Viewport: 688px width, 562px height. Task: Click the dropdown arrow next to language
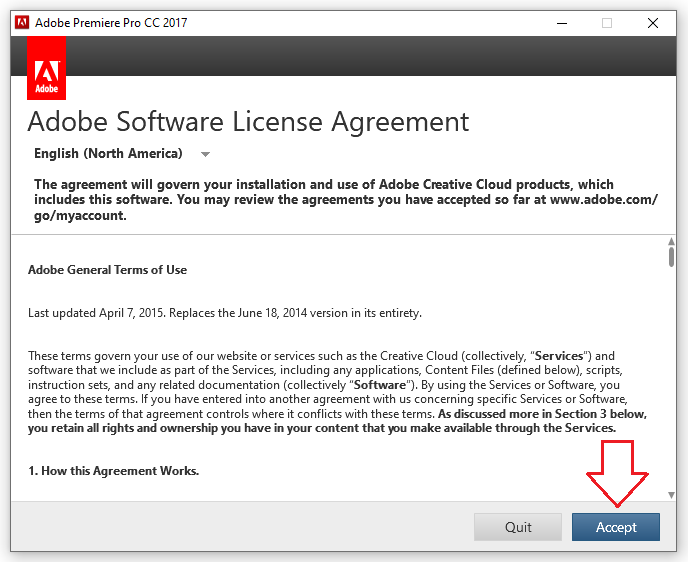click(205, 154)
